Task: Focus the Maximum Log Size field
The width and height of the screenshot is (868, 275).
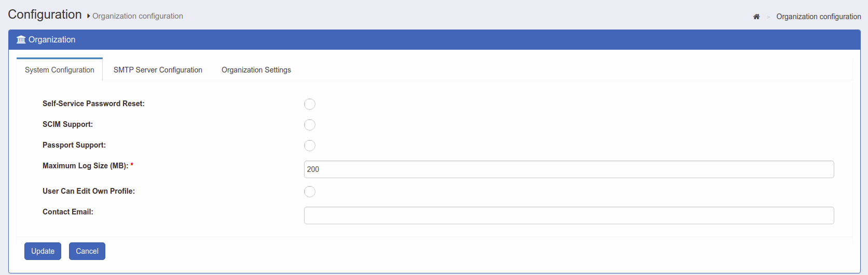Action: click(569, 169)
